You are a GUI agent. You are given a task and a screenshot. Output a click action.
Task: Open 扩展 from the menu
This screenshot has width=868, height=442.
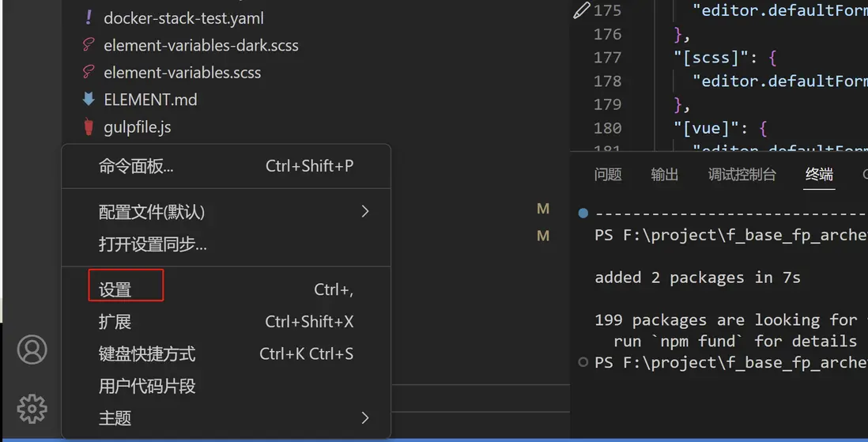[115, 322]
